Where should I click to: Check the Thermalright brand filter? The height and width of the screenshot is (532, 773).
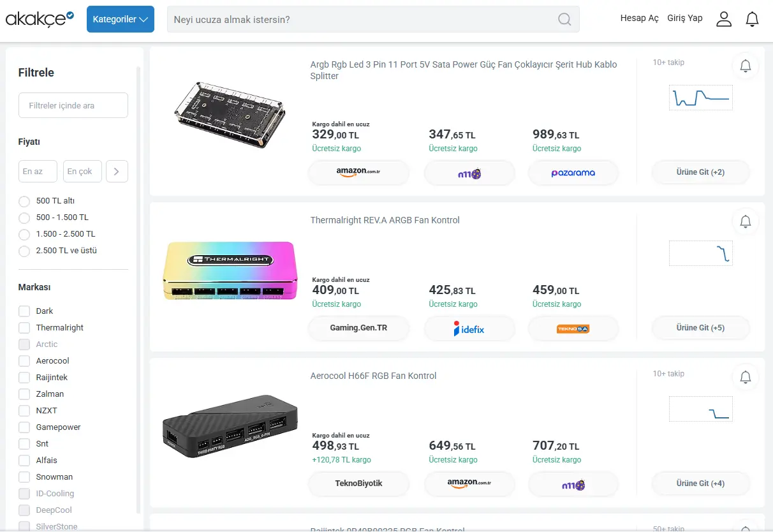tap(24, 328)
